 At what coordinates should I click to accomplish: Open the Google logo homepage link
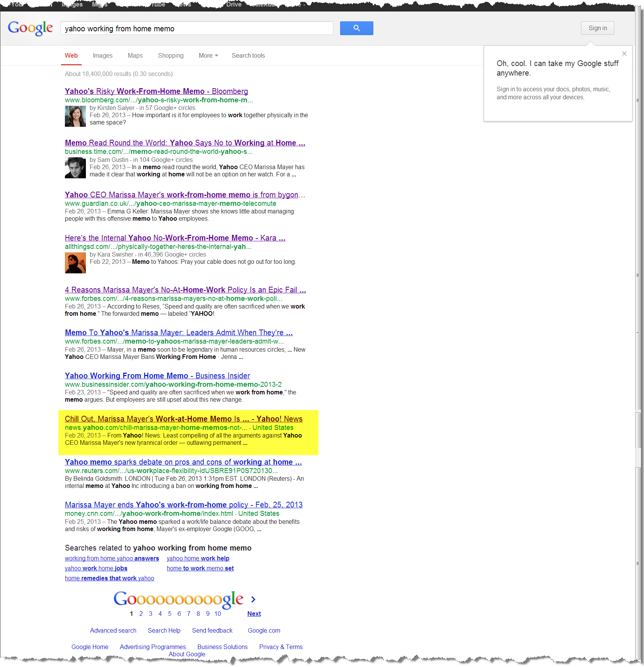point(30,28)
